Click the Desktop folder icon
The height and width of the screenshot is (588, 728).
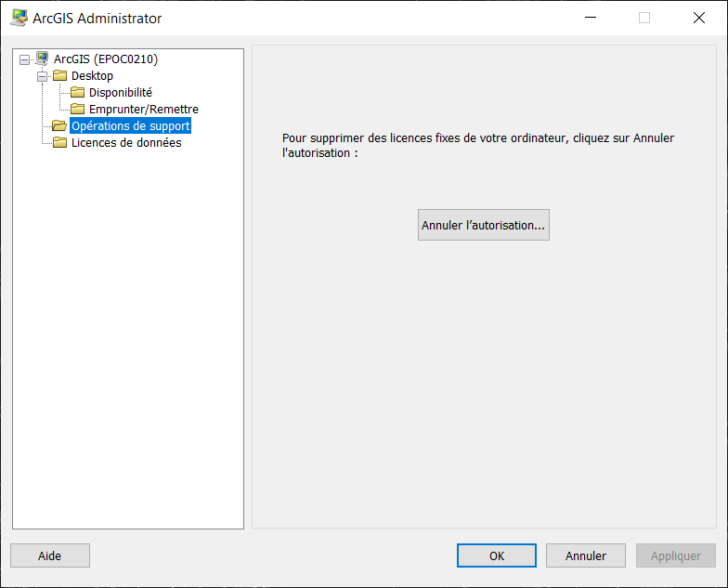(x=60, y=76)
